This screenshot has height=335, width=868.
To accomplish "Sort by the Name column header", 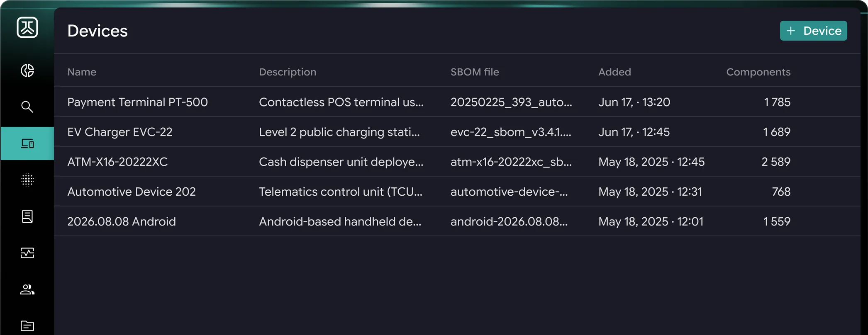I will 82,72.
